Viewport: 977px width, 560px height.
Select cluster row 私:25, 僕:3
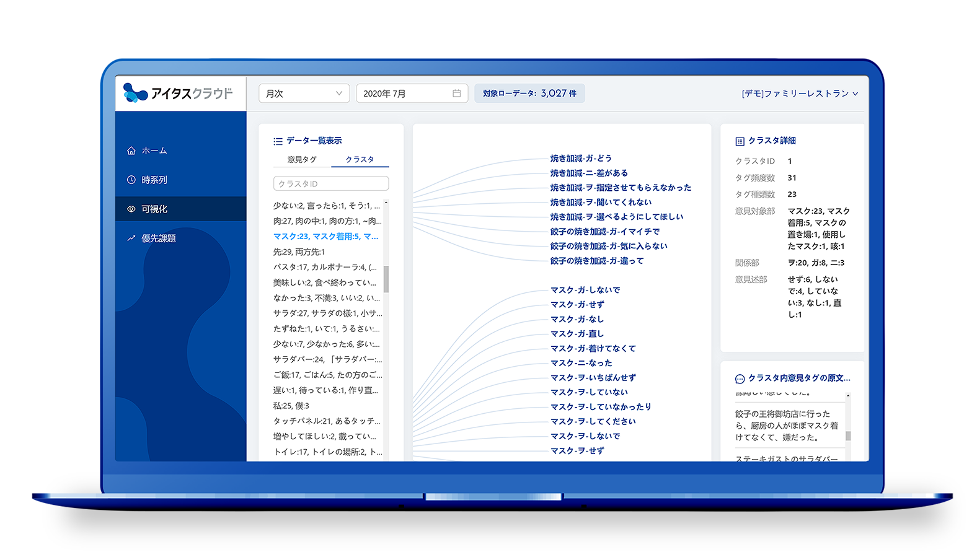click(291, 406)
